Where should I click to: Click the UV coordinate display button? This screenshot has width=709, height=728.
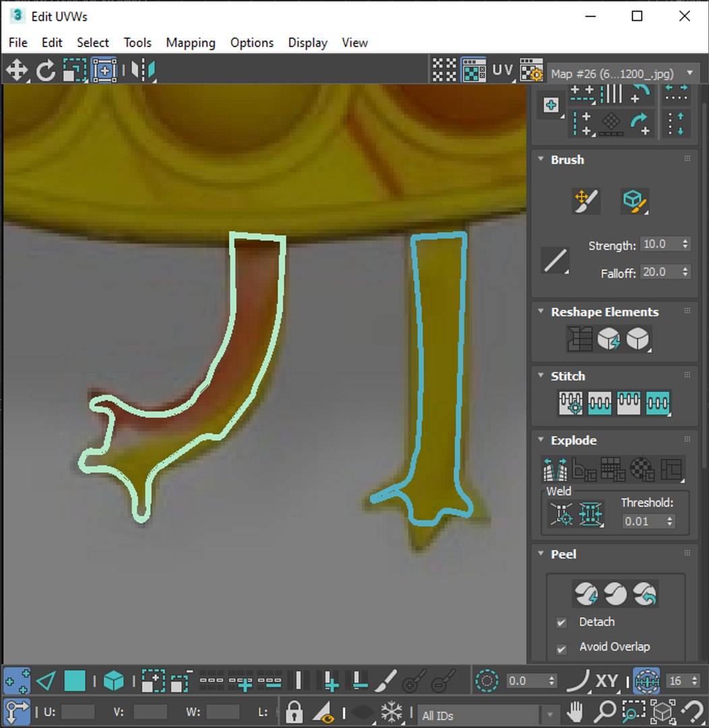pos(502,71)
